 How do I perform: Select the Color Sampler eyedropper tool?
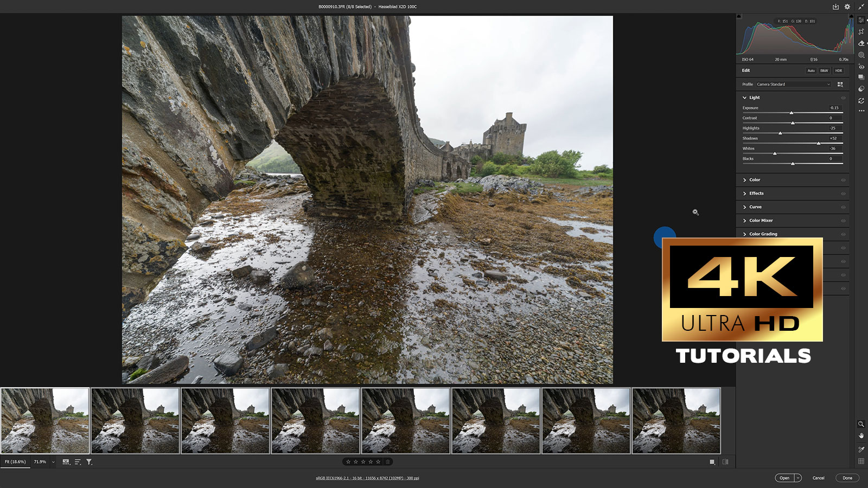click(861, 449)
